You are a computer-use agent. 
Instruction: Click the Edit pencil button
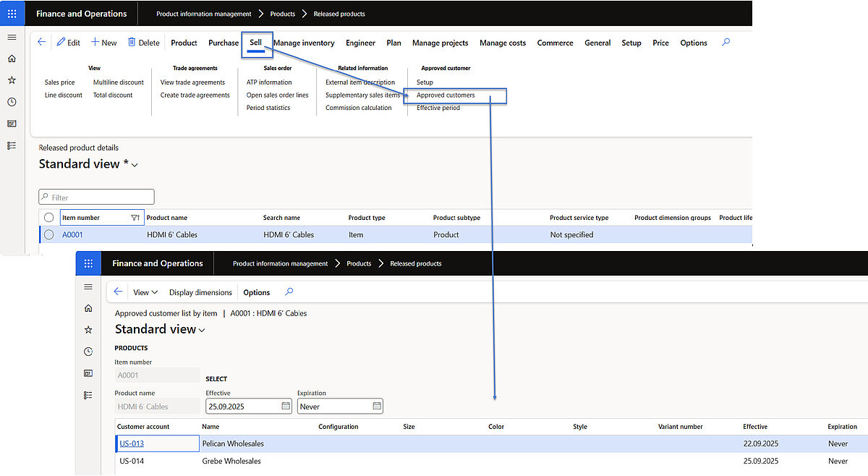point(69,43)
